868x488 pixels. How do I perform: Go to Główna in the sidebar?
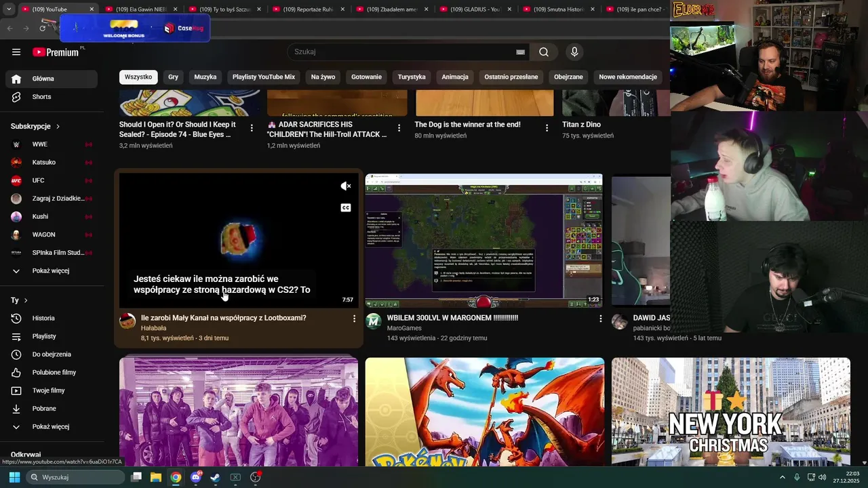[52, 79]
